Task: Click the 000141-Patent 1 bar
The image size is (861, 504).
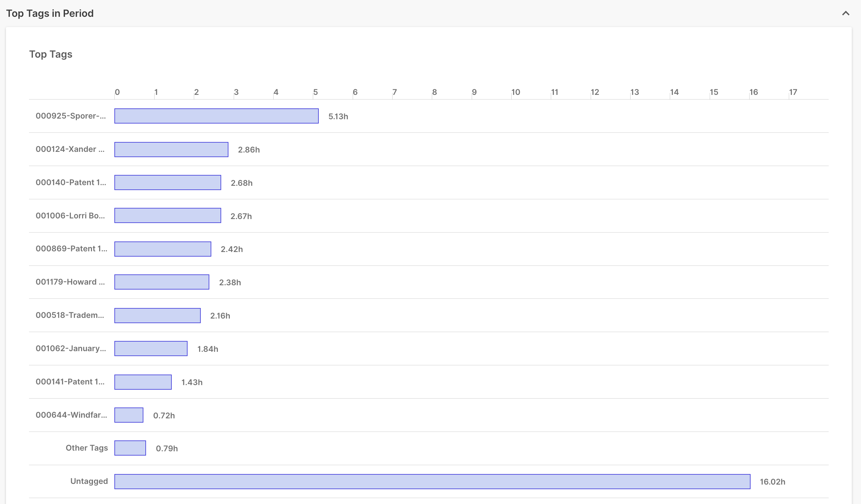Action: [x=143, y=382]
